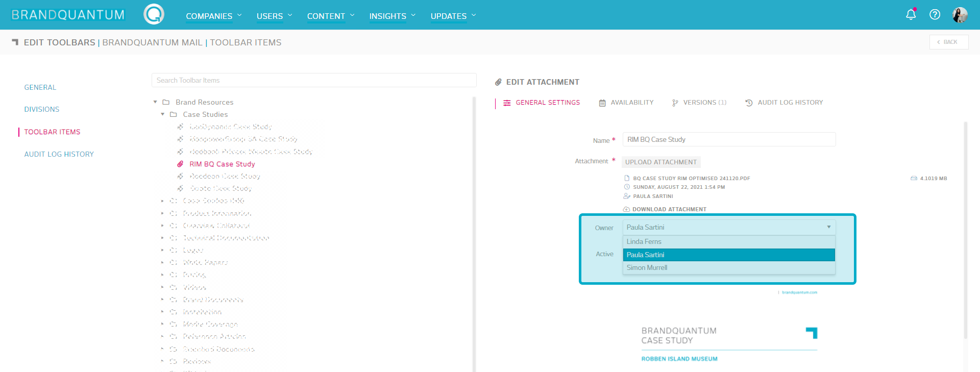Viewport: 980px width, 372px height.
Task: Open the Insights menu
Action: pos(393,16)
